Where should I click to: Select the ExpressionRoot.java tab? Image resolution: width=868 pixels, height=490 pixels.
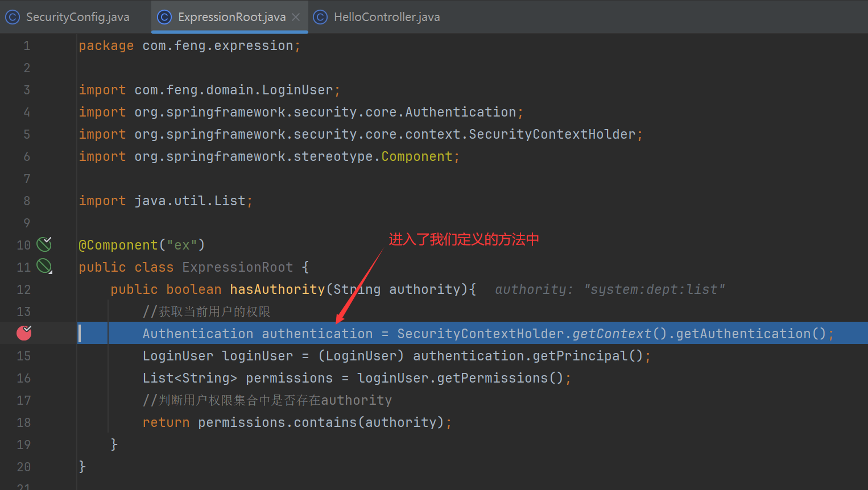pyautogui.click(x=230, y=17)
